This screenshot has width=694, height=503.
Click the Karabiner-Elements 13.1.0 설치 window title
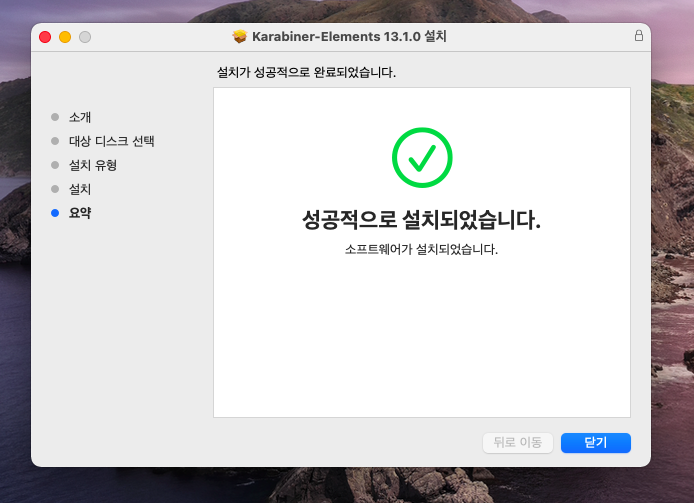click(x=349, y=36)
